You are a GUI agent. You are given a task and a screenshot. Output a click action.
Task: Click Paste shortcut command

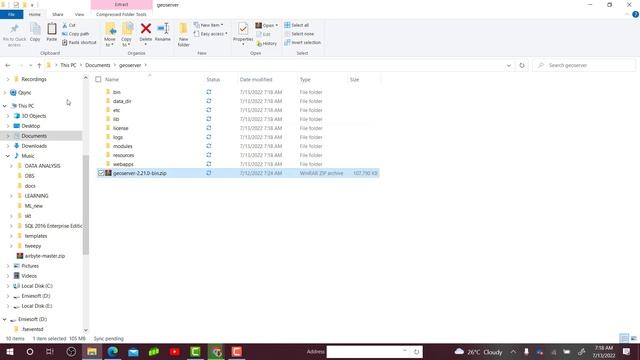pyautogui.click(x=79, y=42)
